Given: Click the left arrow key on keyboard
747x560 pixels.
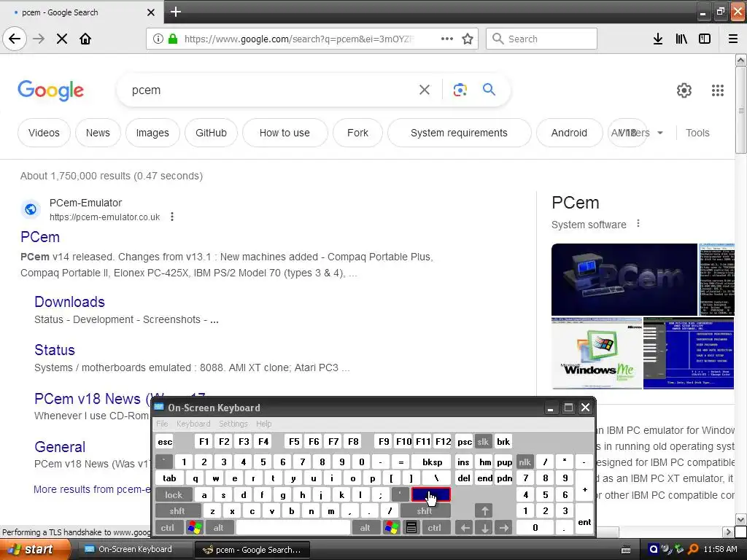Looking at the screenshot, I should pyautogui.click(x=465, y=528).
